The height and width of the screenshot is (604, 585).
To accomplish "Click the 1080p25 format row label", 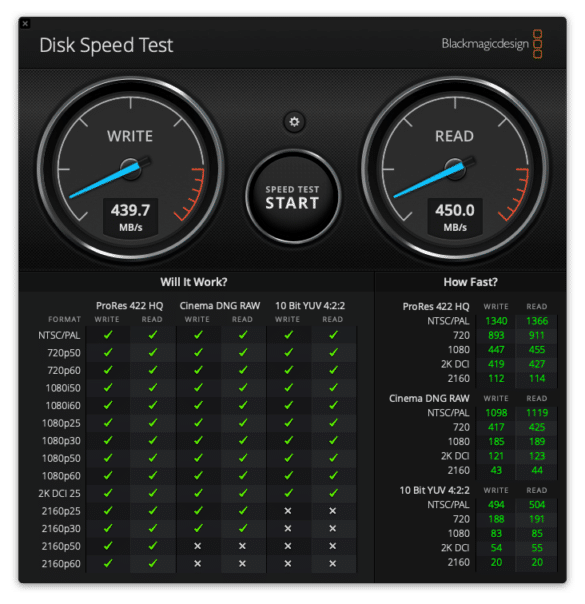I will 61,423.
